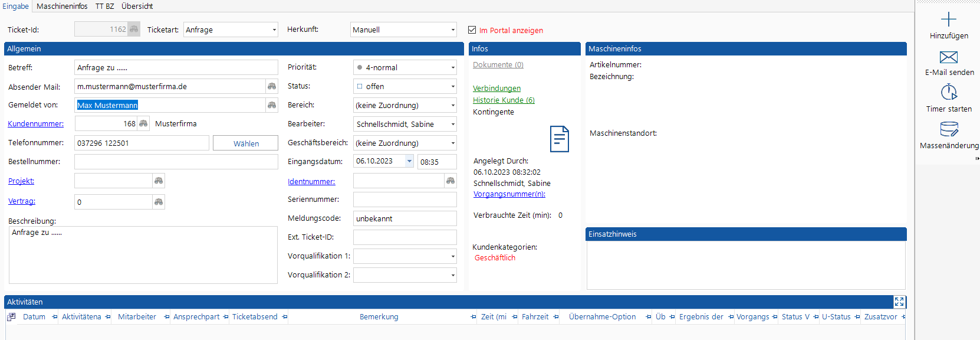This screenshot has height=340, width=980.
Task: Maximize the Aktivitäten panel with expand icon
Action: tap(899, 302)
